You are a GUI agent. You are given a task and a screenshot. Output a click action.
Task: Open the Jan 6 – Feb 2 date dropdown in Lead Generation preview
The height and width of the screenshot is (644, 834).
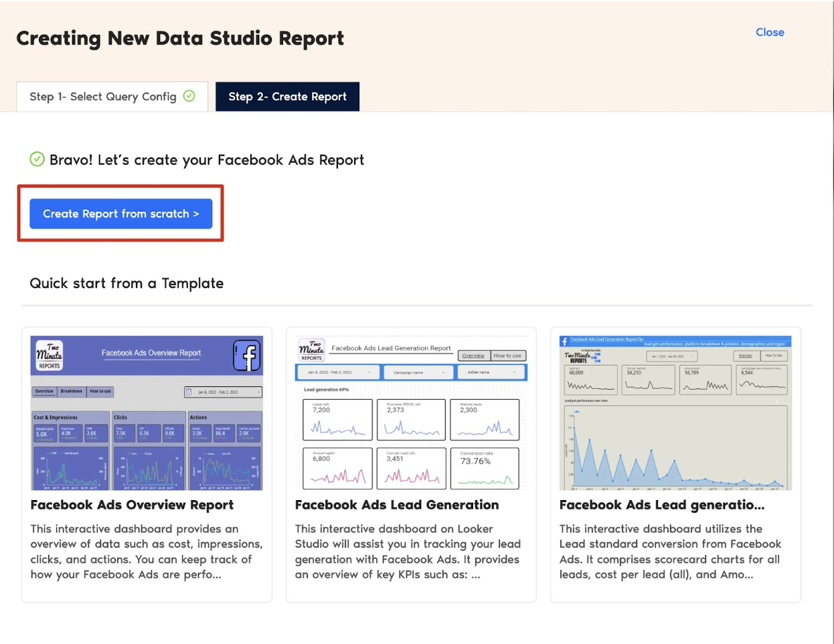click(x=339, y=372)
